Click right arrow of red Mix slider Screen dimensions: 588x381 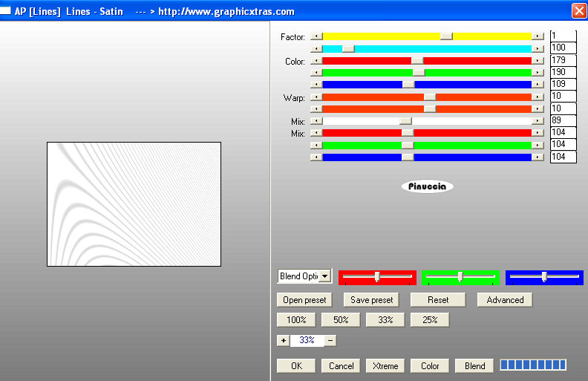[538, 133]
